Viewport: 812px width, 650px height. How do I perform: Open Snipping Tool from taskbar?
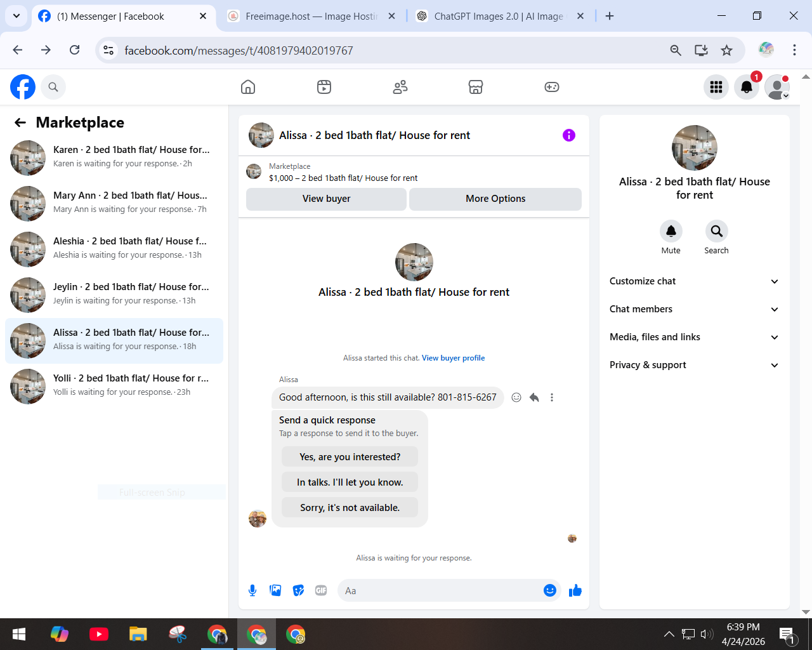178,634
